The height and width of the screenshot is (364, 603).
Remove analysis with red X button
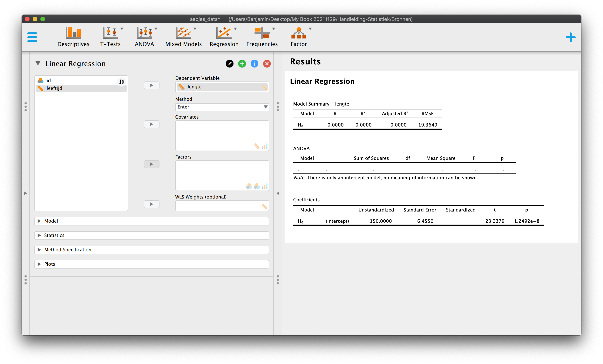tap(267, 64)
